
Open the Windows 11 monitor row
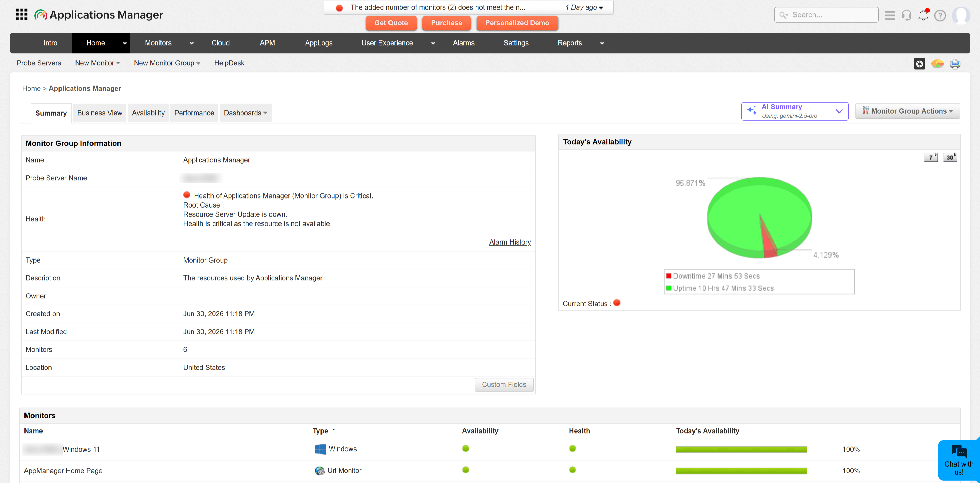tap(490, 450)
